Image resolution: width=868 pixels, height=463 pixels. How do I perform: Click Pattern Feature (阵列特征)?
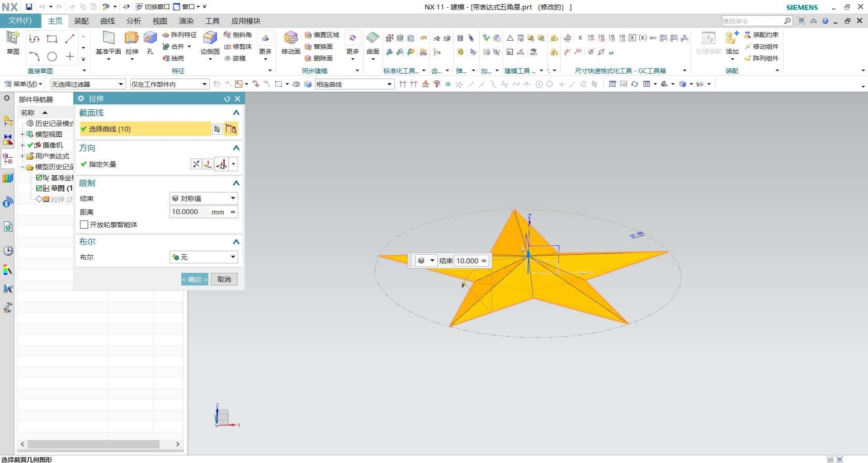pyautogui.click(x=179, y=35)
